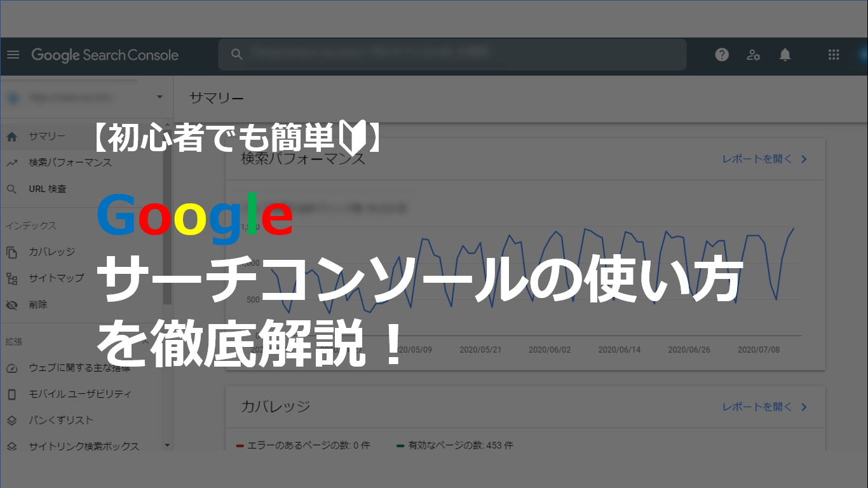
Task: Click the インデックス section heading
Action: (x=31, y=226)
